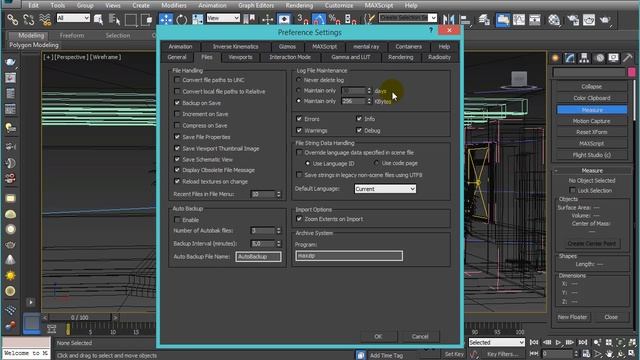The image size is (640, 360).
Task: Open the Create command panel tab icon
Action: (x=555, y=58)
